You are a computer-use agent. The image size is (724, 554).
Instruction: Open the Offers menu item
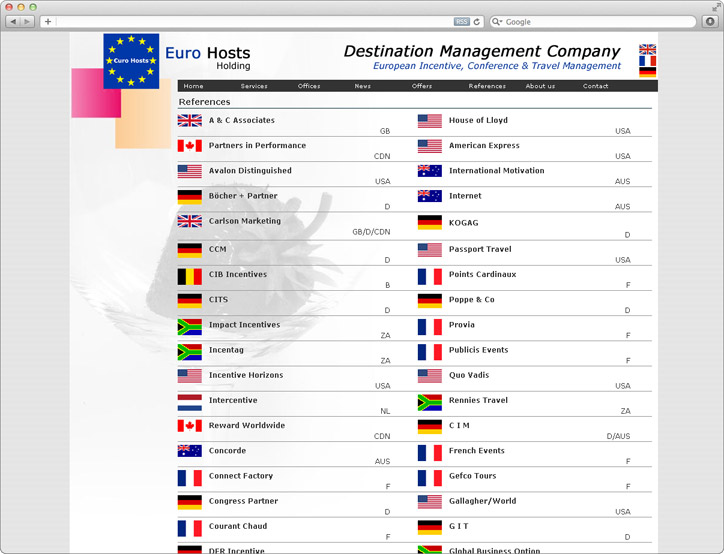pos(422,86)
